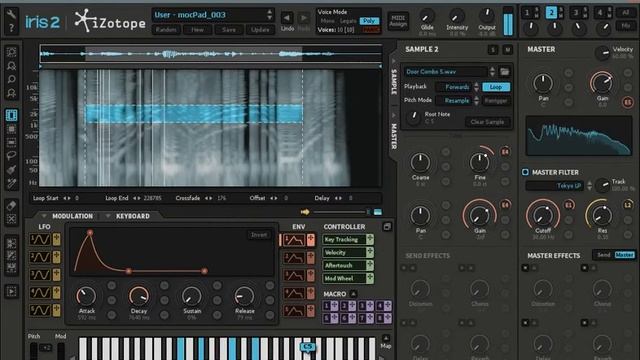Expand the keyboard Map arrow
This screenshot has height=360, width=640.
click(386, 338)
